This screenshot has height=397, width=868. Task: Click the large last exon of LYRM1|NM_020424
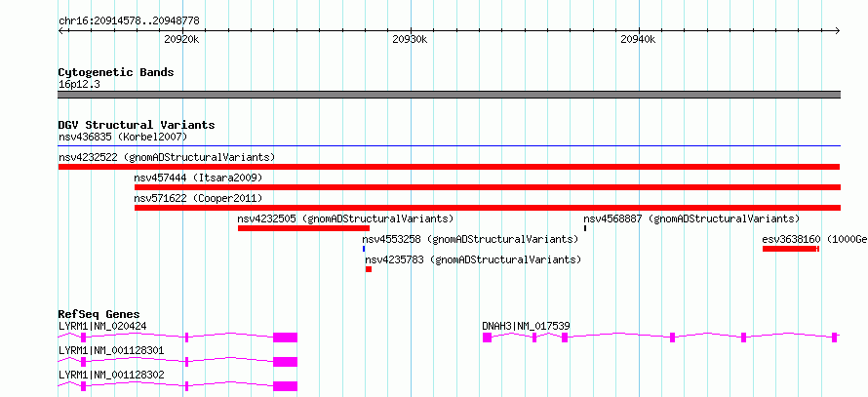[x=285, y=337]
